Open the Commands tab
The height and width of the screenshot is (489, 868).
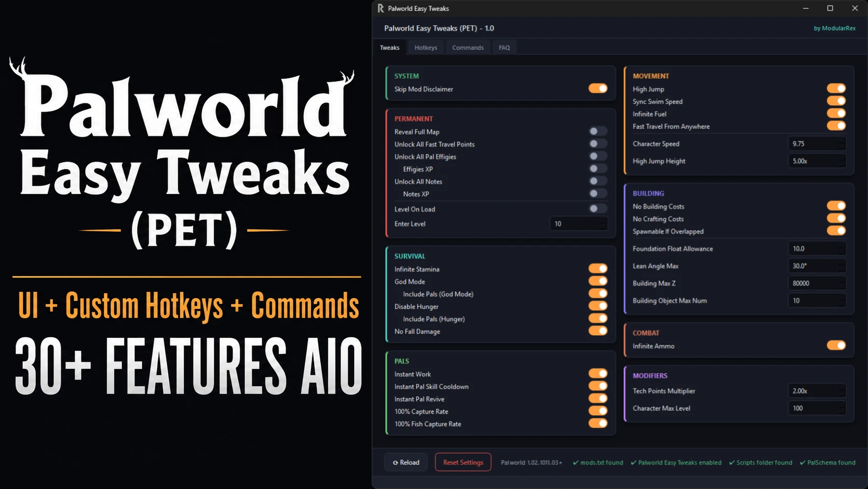coord(468,47)
